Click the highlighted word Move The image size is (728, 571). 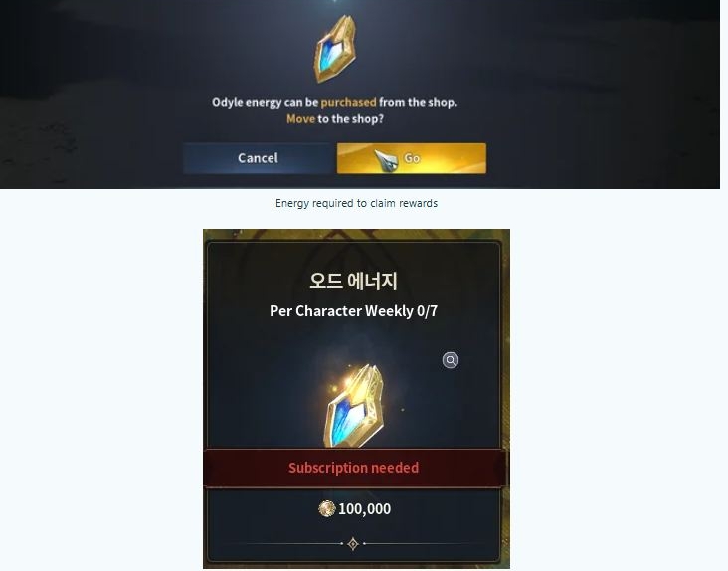pos(301,118)
